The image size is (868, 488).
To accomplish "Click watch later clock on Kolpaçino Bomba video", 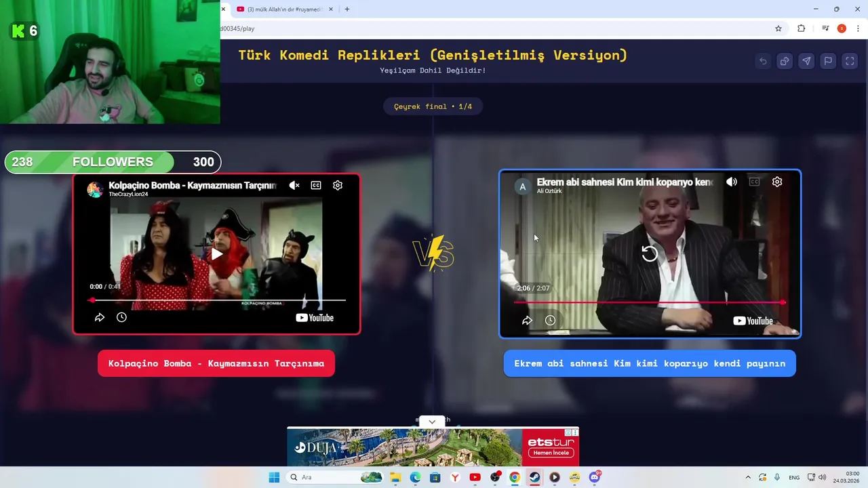I will coord(121,317).
